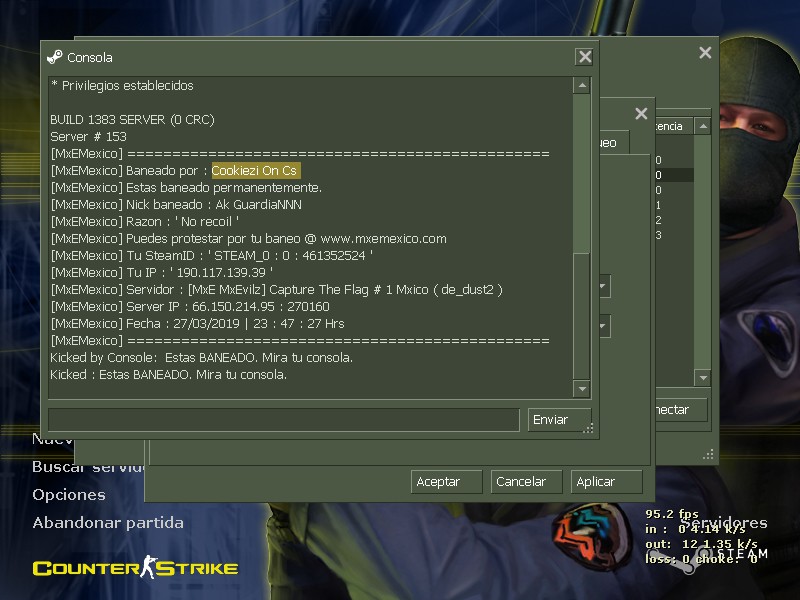Open Opciones from the main menu
This screenshot has height=600, width=800.
pos(69,495)
